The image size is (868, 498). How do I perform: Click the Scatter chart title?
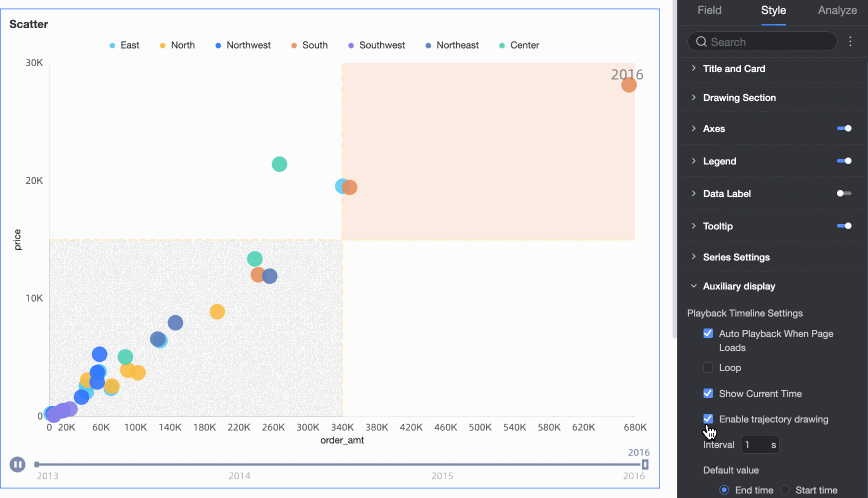pos(29,24)
